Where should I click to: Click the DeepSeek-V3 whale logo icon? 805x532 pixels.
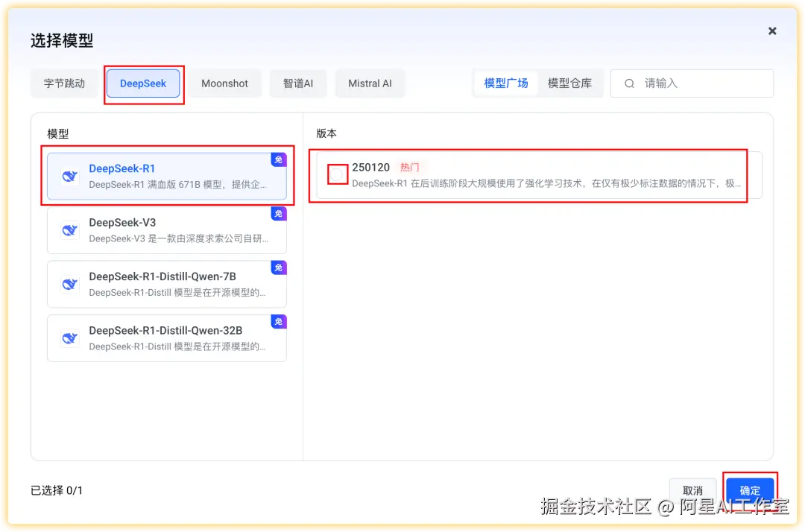pos(70,230)
